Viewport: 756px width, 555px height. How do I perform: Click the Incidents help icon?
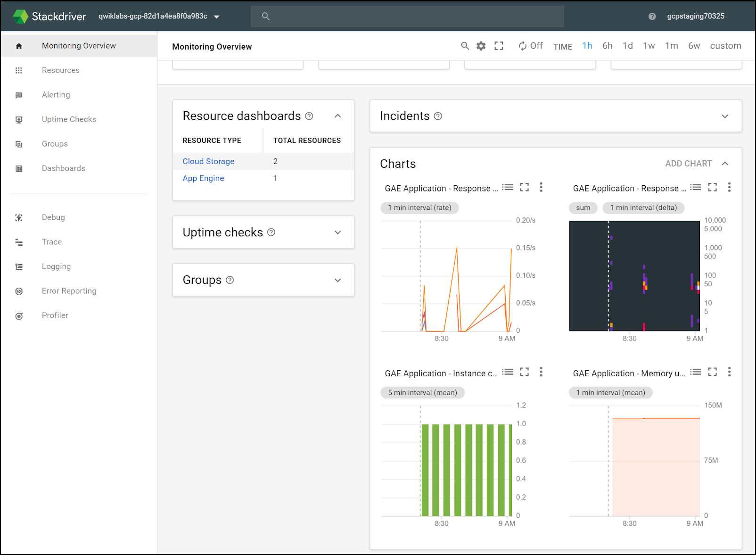coord(438,116)
